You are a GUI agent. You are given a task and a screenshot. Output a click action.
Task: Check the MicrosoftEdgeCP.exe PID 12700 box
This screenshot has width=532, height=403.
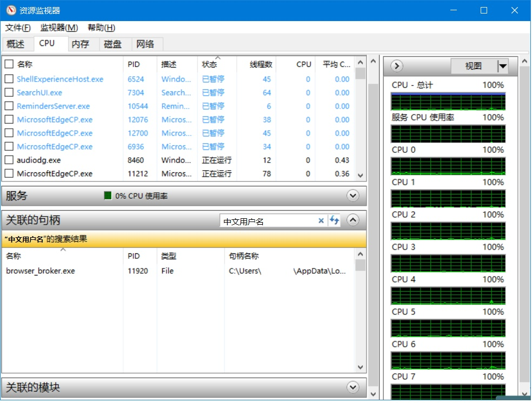coord(9,133)
